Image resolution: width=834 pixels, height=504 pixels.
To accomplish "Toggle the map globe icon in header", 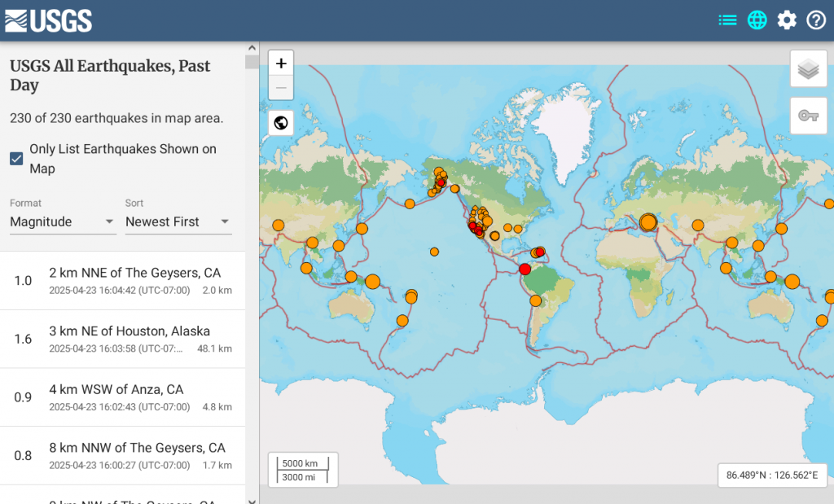I will [x=757, y=20].
